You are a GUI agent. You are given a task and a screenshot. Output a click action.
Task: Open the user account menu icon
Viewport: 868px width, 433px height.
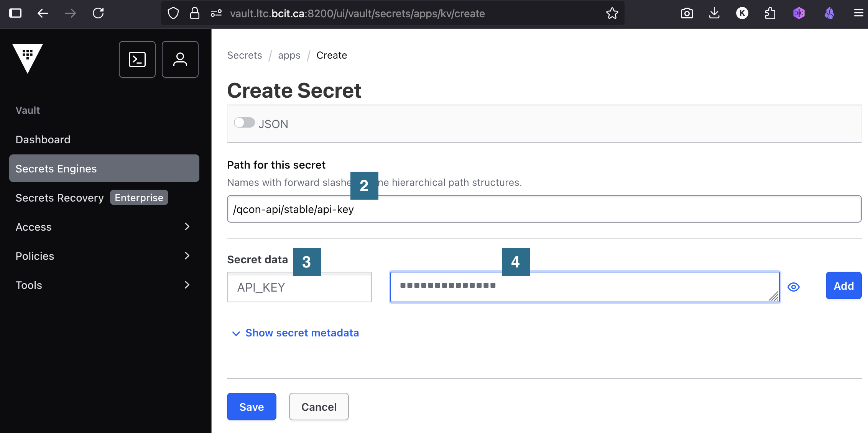tap(180, 59)
